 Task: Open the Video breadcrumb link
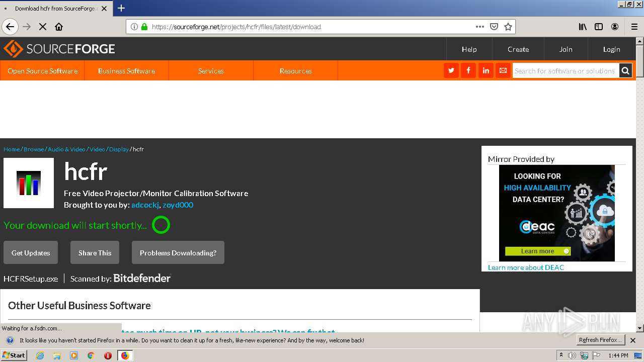click(x=97, y=149)
